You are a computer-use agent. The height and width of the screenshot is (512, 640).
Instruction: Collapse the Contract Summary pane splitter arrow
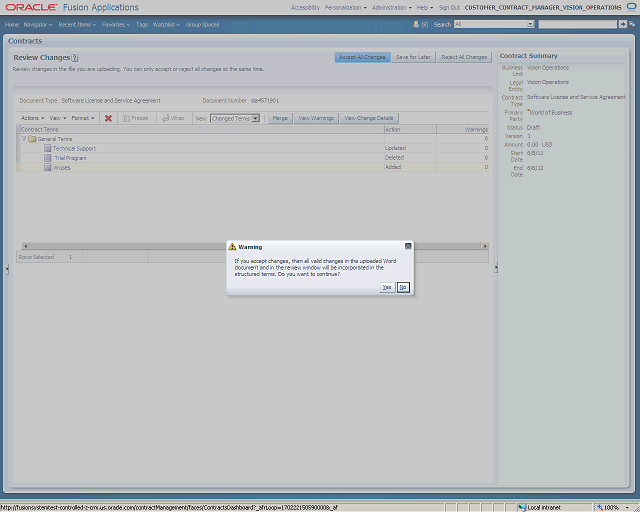496,268
